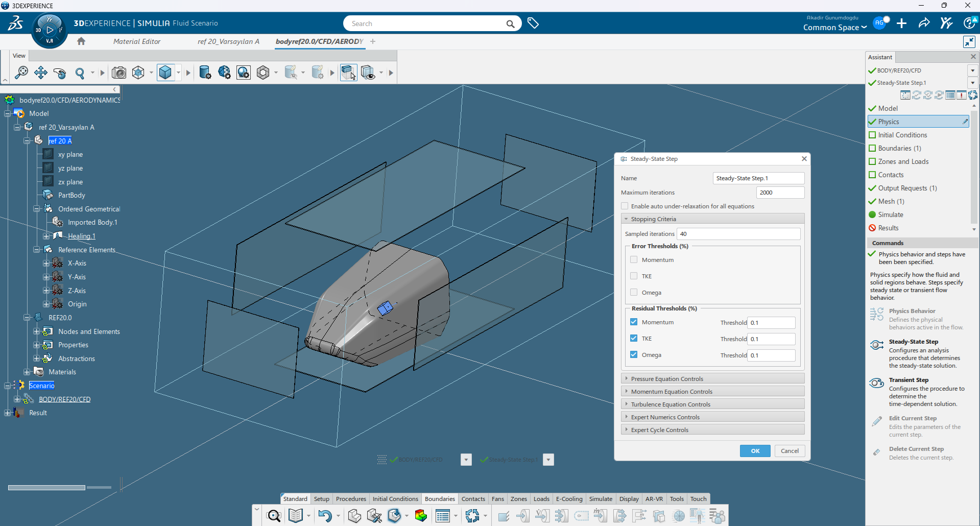Open the Common Space selector
This screenshot has height=526, width=980.
tap(835, 28)
